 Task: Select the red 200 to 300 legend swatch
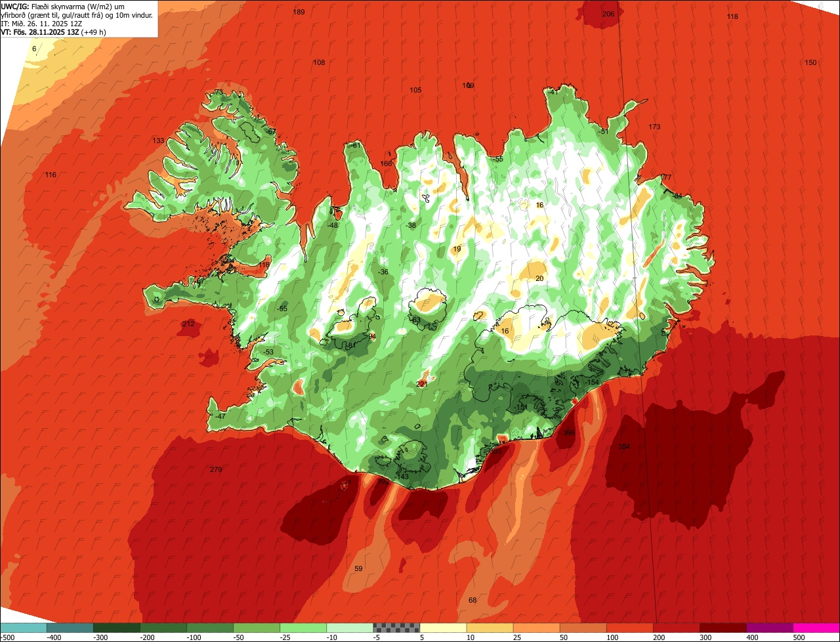[x=676, y=628]
